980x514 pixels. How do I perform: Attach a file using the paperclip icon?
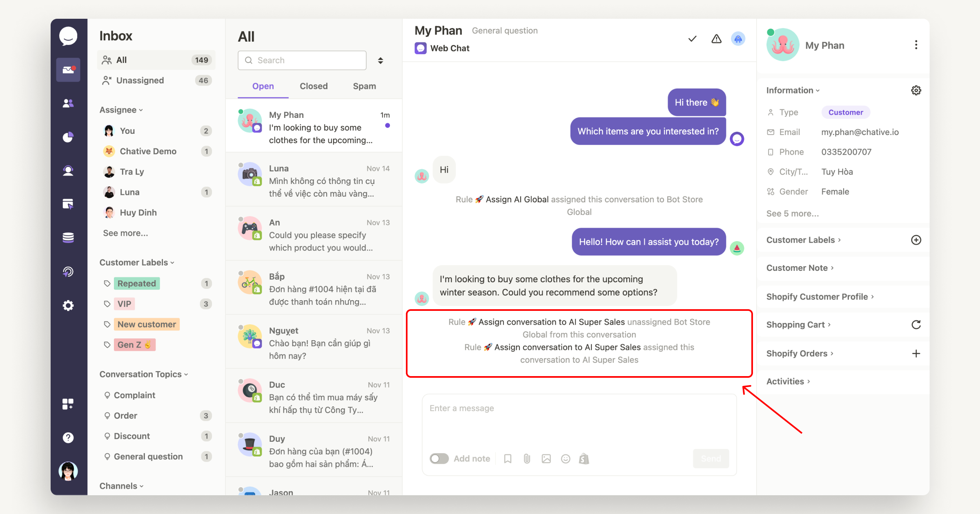[526, 459]
